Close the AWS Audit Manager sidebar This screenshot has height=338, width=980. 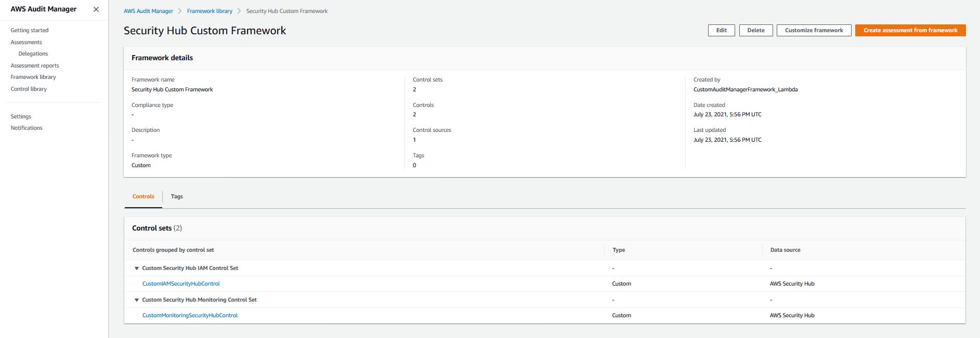click(96, 9)
